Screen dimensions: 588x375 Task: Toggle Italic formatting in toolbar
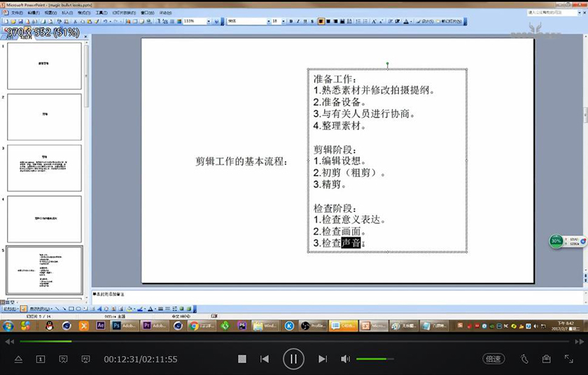(x=298, y=22)
